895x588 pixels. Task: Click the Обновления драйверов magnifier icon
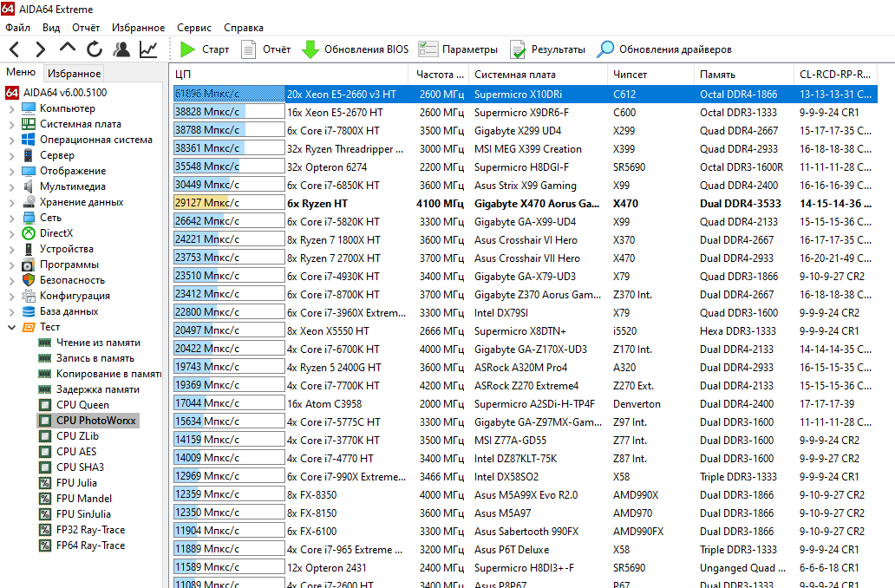click(605, 49)
